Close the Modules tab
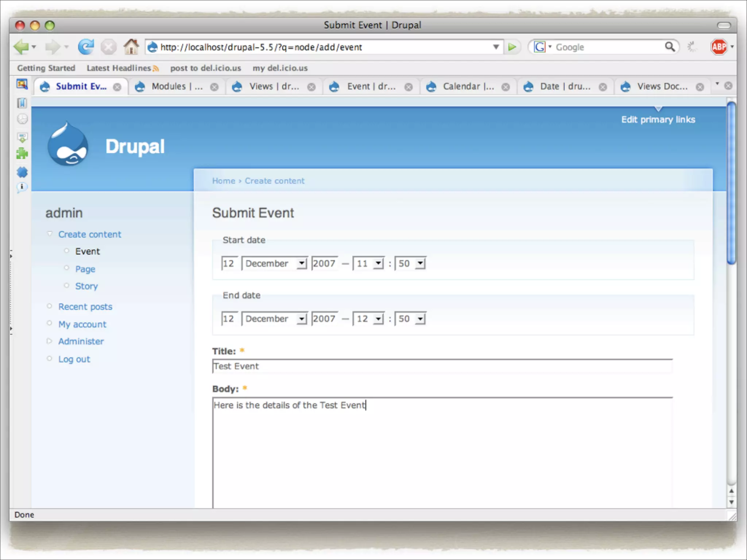Image resolution: width=747 pixels, height=560 pixels. pyautogui.click(x=214, y=87)
